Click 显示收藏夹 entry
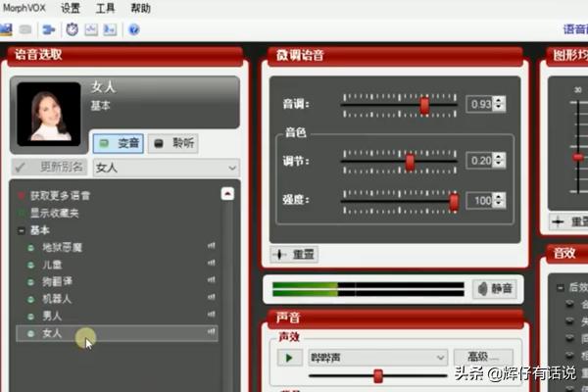Screen dimensions: 588x392 tap(54, 213)
